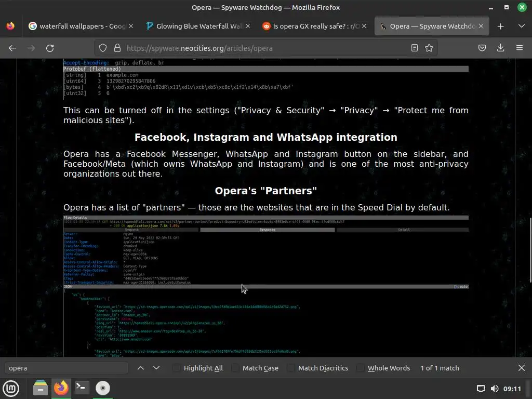Enable the Match Diacritics checkbox

[x=291, y=368]
